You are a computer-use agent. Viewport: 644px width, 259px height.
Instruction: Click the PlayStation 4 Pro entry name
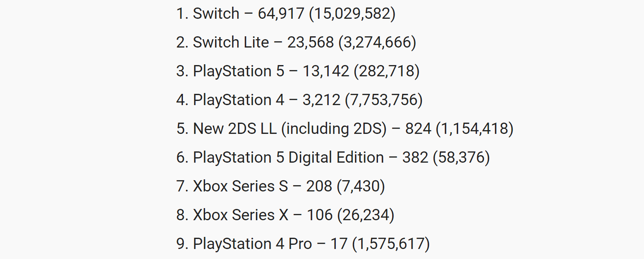click(252, 244)
